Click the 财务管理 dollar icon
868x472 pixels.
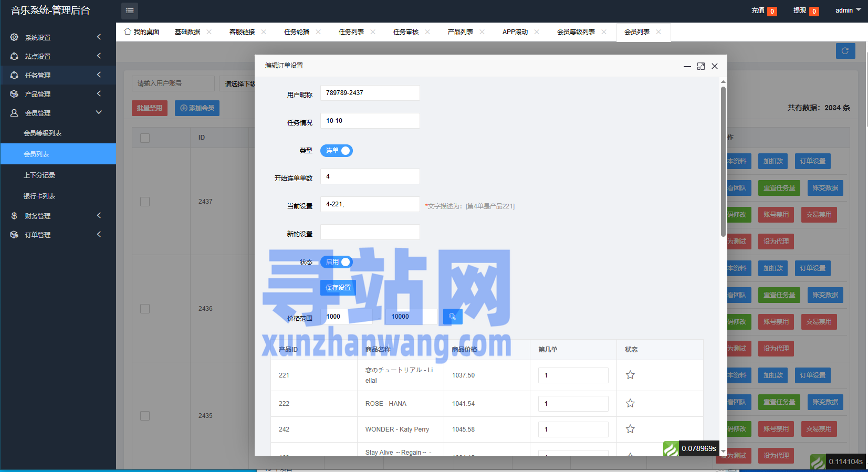click(x=14, y=216)
